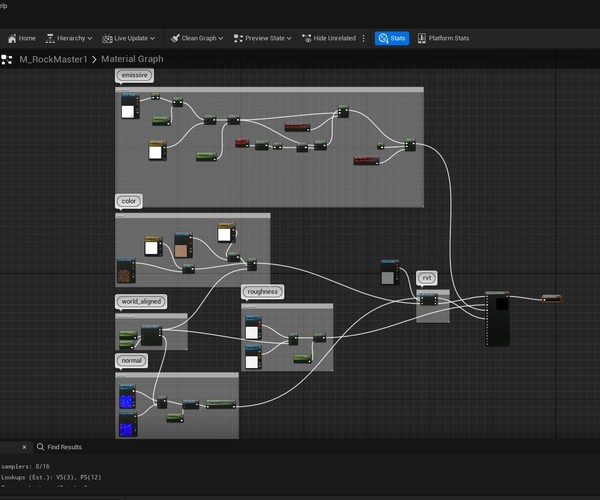Select the long green node in normal group
This screenshot has height=500, width=600.
tap(221, 404)
